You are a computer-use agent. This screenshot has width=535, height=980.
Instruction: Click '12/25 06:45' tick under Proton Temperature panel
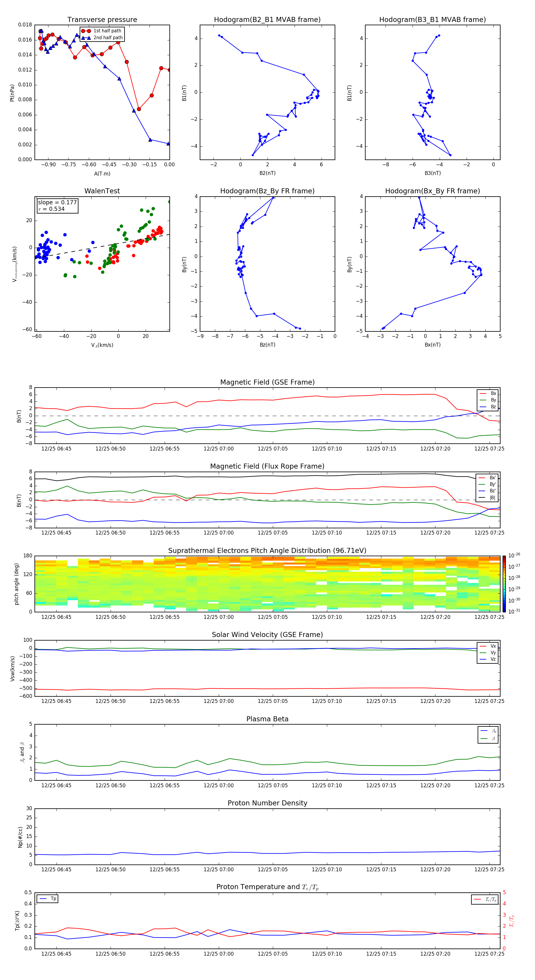(x=56, y=954)
